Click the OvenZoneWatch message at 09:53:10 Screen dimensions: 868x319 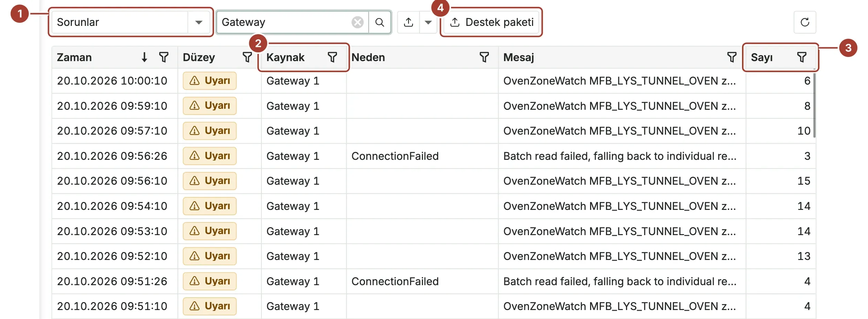coord(620,231)
